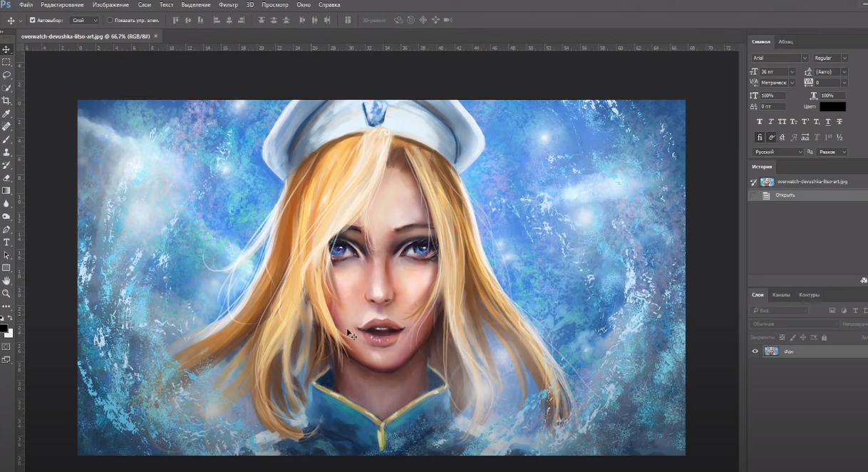Screen dimensions: 868x472
Task: Filter layers by adjustment layer type
Action: [x=844, y=311]
